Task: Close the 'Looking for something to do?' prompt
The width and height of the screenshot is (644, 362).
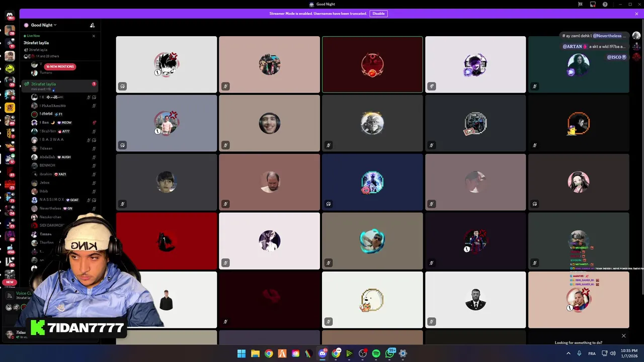Action: (623, 335)
